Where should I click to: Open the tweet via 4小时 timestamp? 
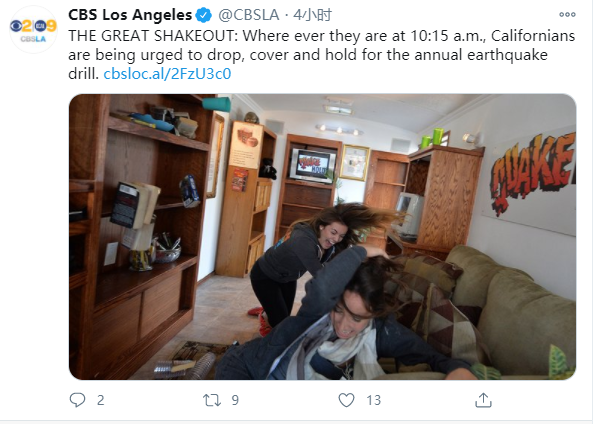(313, 15)
